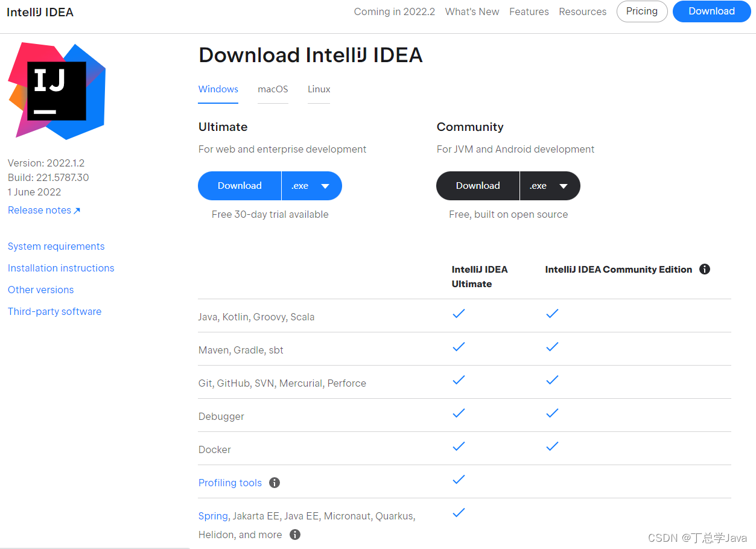Click the 'Community' section heading

pyautogui.click(x=470, y=127)
